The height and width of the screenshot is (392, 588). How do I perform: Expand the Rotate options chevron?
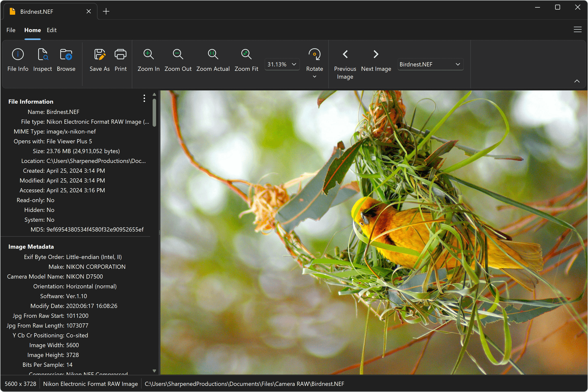tap(314, 77)
